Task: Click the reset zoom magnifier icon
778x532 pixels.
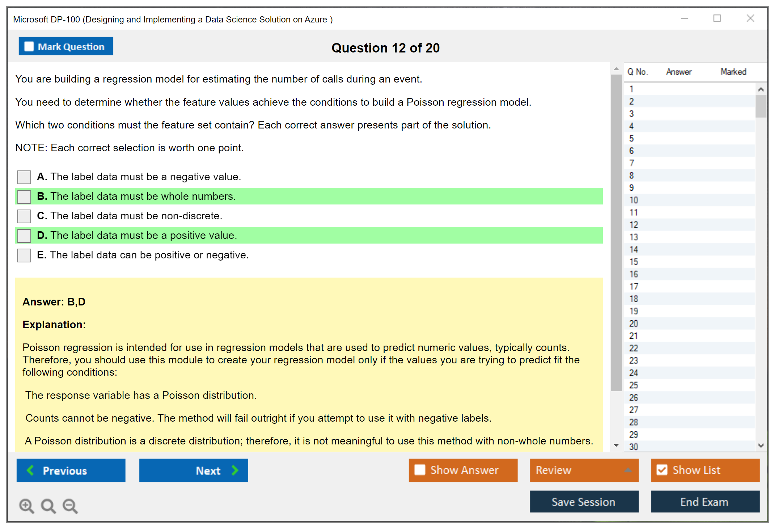Action: 48,506
